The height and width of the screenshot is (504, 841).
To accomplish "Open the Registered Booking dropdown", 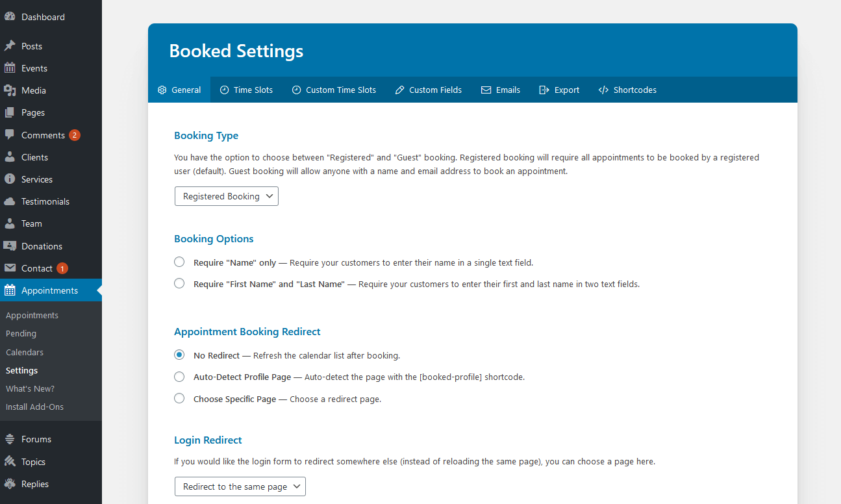I will (x=227, y=196).
